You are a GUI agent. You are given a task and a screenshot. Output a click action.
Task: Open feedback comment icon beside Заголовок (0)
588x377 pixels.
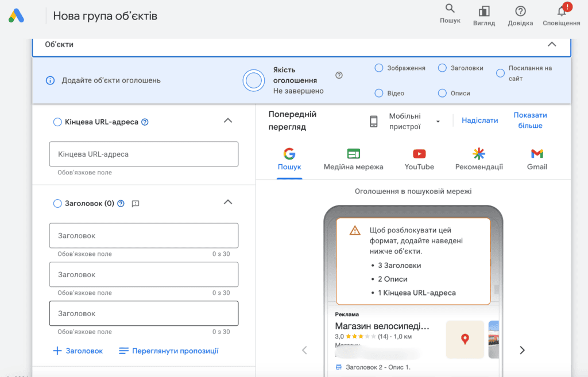pos(136,204)
